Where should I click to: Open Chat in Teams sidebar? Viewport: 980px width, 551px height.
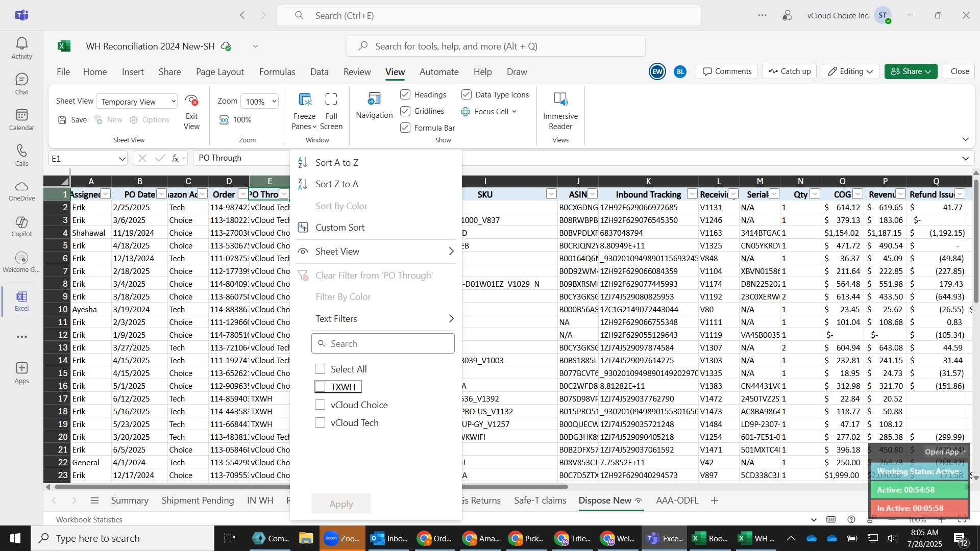click(21, 84)
